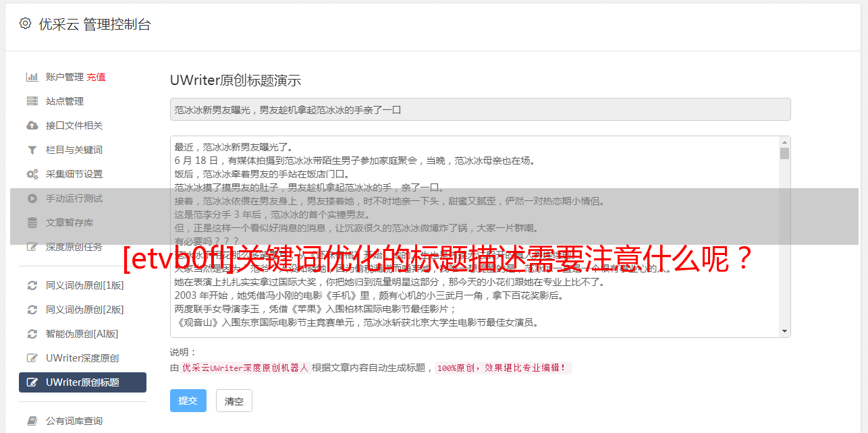Click the 优采云 管理控制台 header title

(94, 24)
